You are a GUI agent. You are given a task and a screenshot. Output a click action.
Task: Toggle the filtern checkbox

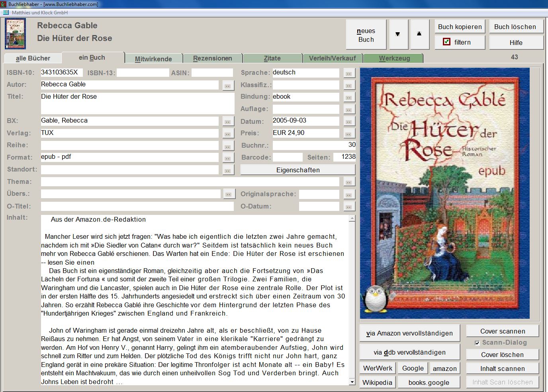[447, 42]
